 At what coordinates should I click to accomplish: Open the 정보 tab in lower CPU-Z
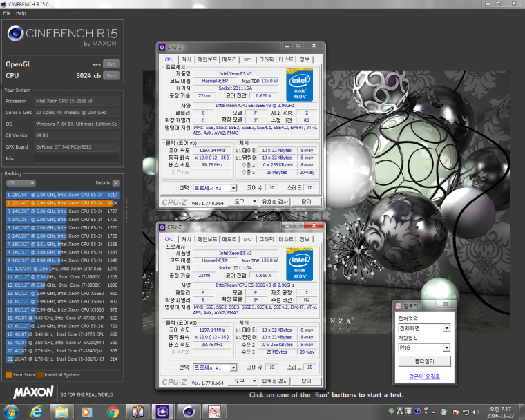305,239
